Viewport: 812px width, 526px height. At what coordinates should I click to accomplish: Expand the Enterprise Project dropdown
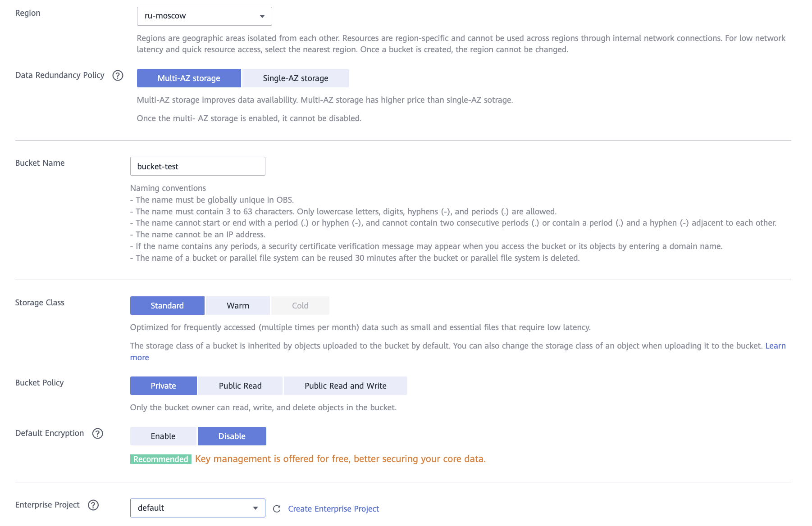pyautogui.click(x=197, y=508)
